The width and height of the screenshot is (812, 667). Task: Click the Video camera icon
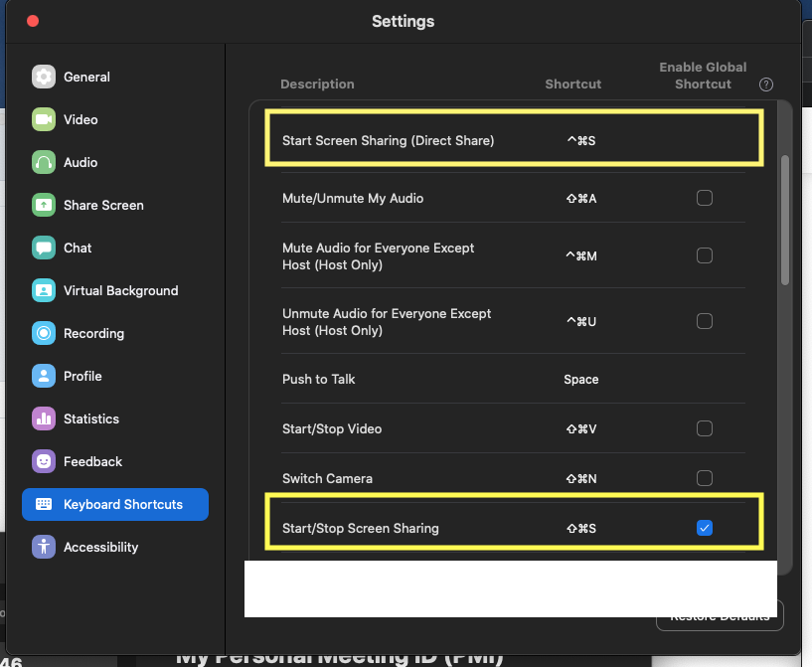click(x=44, y=119)
